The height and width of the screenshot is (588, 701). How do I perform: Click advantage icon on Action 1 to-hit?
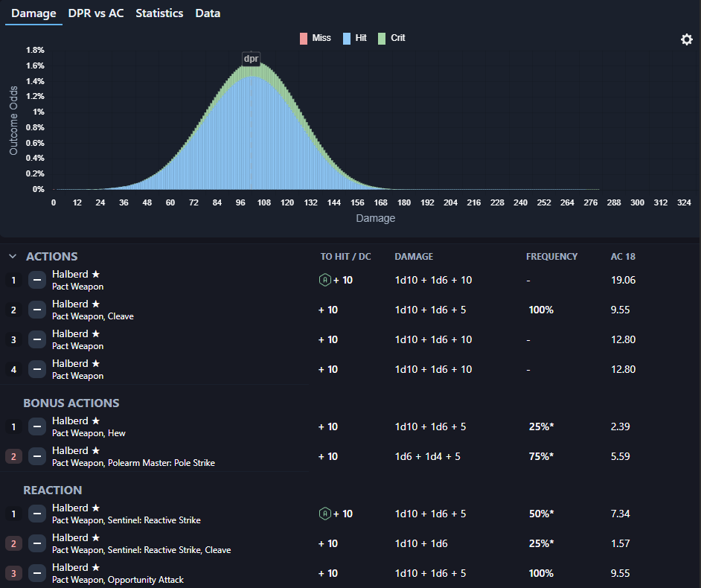(324, 280)
